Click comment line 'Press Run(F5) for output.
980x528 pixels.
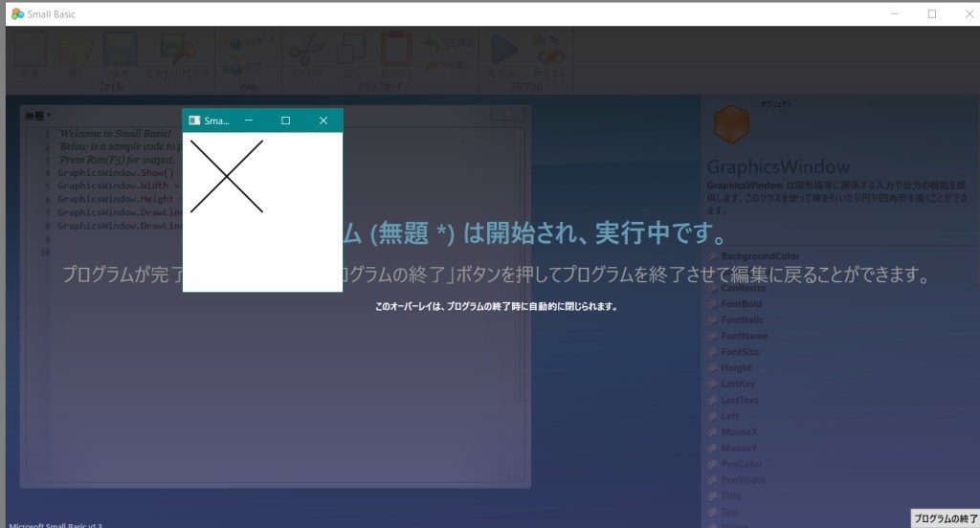click(x=116, y=160)
